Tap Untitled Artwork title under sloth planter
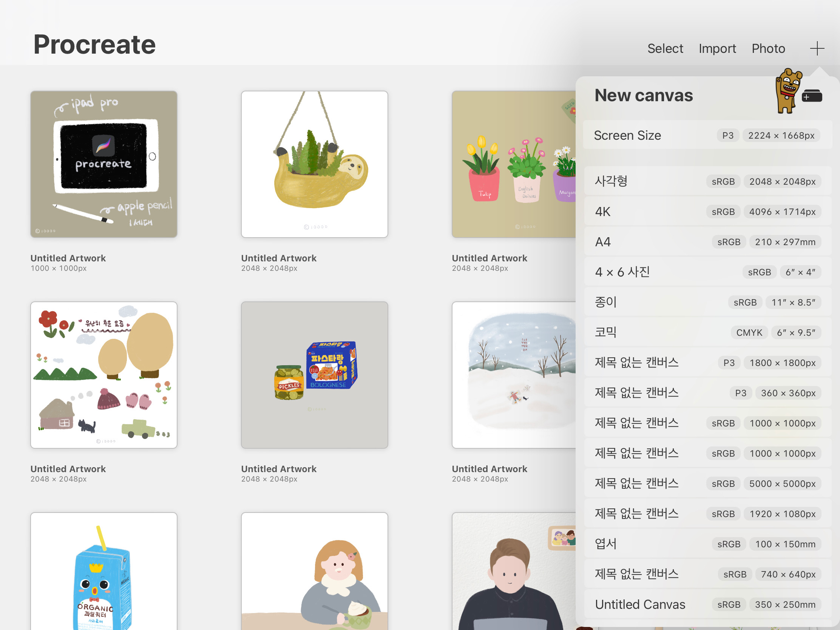The image size is (840, 630). (279, 258)
